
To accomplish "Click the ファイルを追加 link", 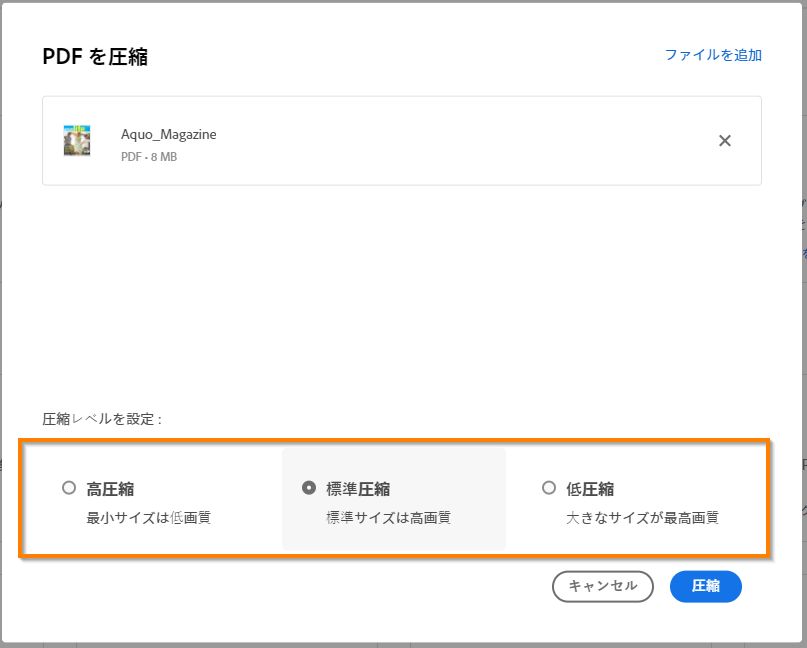I will coord(713,55).
